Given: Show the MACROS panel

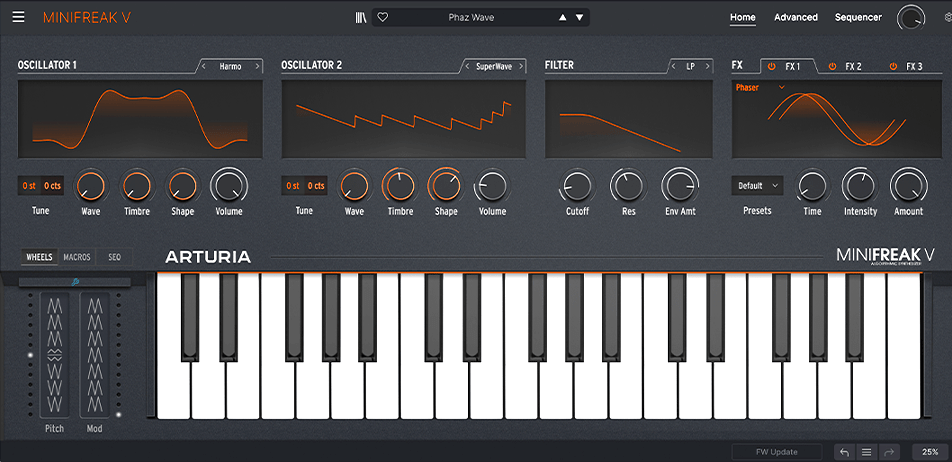Looking at the screenshot, I should tap(77, 257).
